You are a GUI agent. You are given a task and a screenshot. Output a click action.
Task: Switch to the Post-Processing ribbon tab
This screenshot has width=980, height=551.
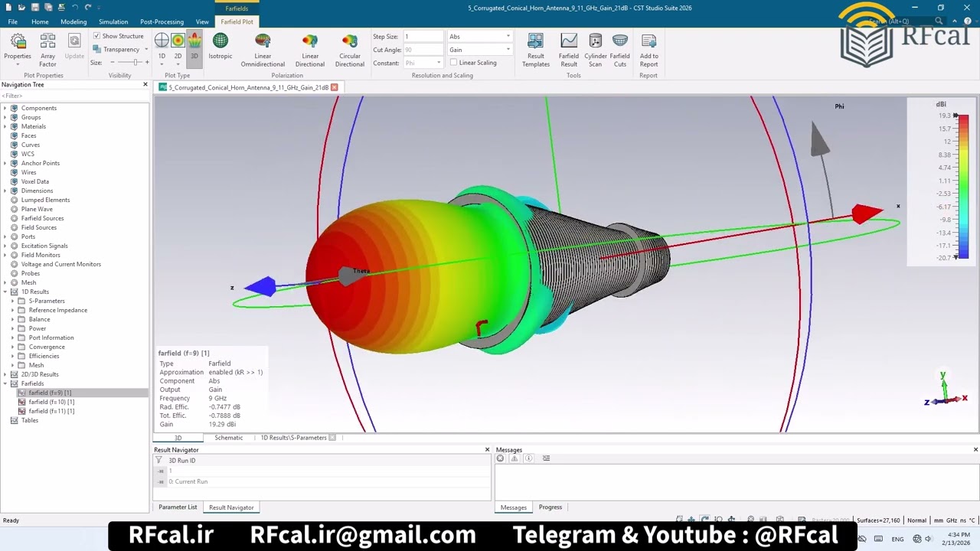162,21
